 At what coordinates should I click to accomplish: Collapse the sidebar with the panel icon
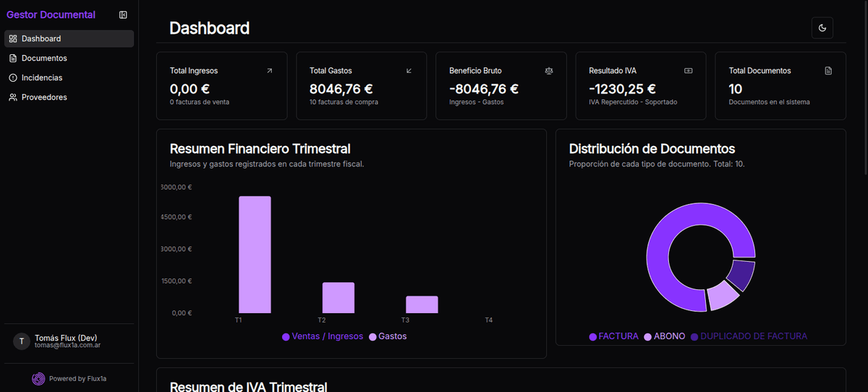click(123, 15)
